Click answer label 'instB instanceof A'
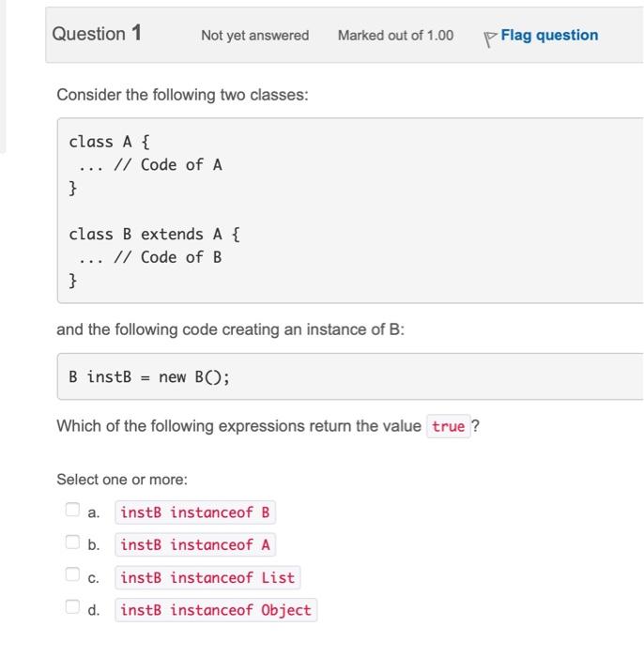The height and width of the screenshot is (657, 644). click(x=195, y=544)
